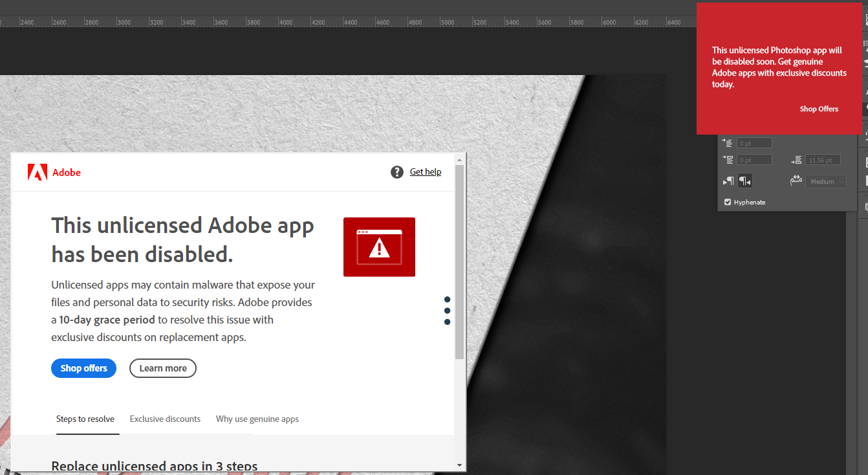Click the red notification message text
The image size is (868, 475).
pyautogui.click(x=779, y=67)
